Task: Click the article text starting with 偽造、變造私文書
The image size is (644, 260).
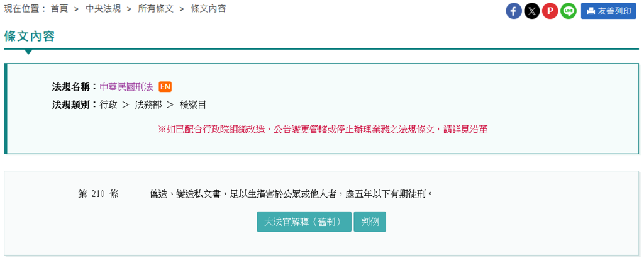Action: (x=292, y=194)
